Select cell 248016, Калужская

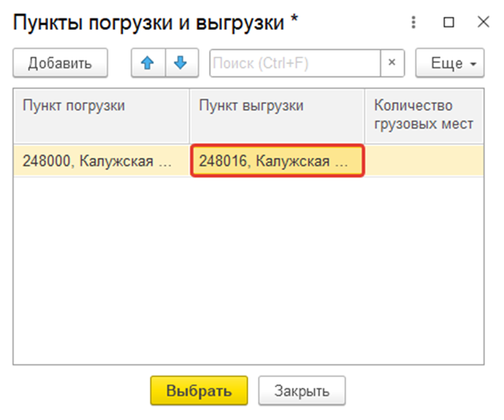(x=277, y=161)
